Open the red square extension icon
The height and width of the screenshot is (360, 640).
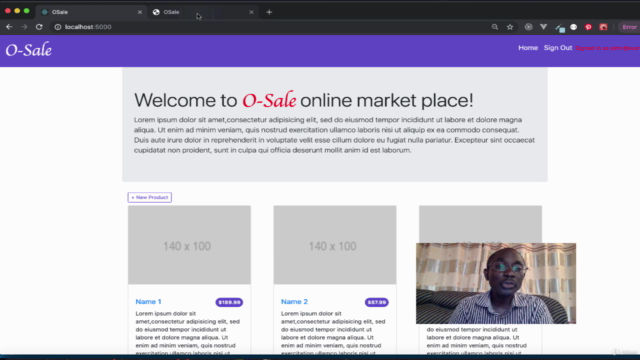click(603, 27)
